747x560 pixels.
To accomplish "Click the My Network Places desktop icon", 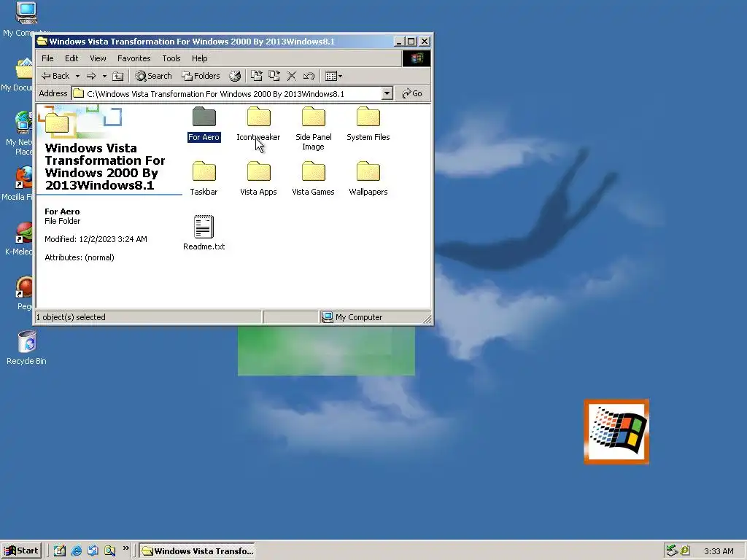I will [19, 133].
